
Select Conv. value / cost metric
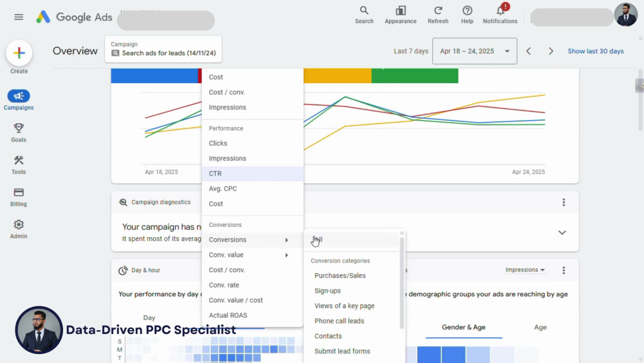(x=252, y=300)
